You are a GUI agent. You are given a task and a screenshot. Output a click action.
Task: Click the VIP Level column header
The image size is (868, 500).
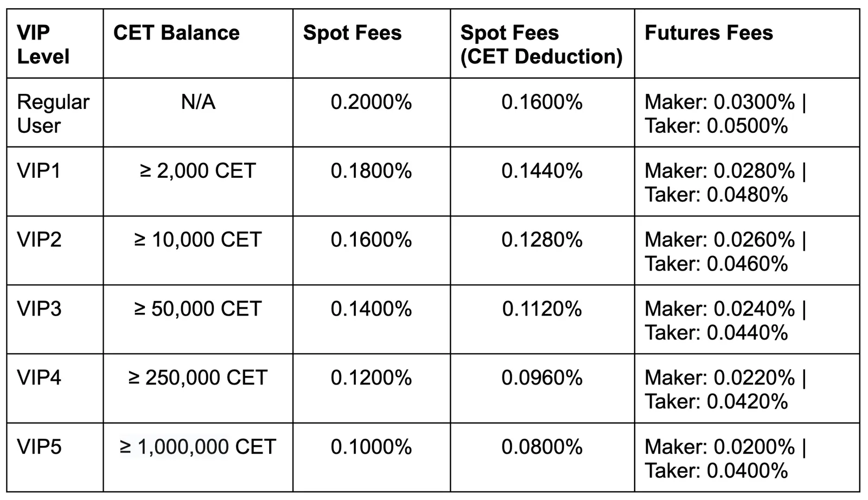(55, 43)
